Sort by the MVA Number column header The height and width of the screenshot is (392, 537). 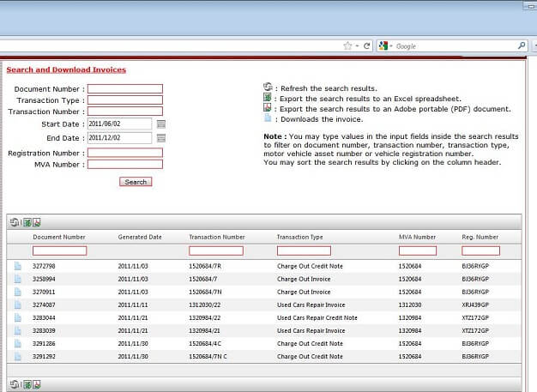(x=417, y=237)
